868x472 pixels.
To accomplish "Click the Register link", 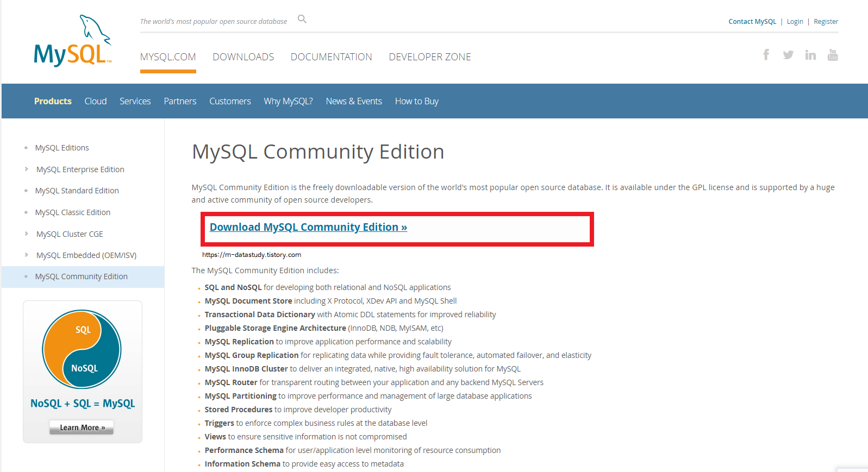I will [x=826, y=22].
